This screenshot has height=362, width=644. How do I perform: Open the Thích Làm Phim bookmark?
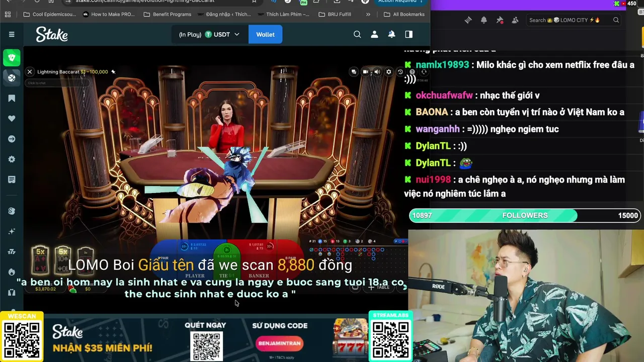[x=283, y=14]
